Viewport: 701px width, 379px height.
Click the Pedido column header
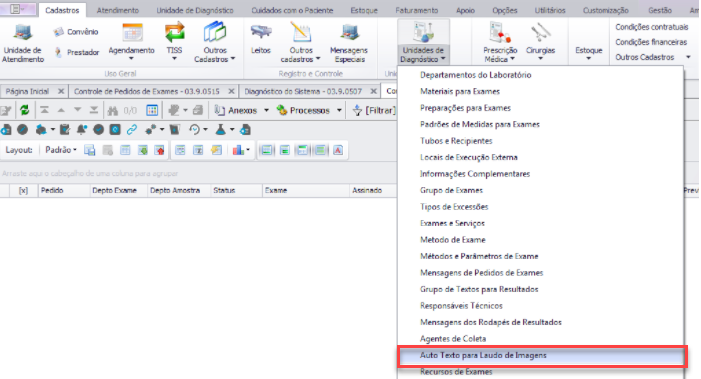coord(63,190)
